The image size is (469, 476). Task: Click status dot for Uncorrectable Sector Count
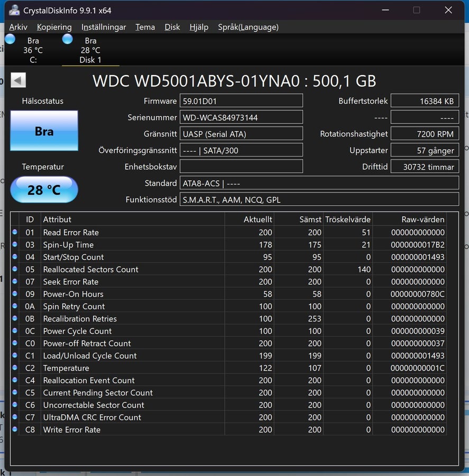(15, 405)
